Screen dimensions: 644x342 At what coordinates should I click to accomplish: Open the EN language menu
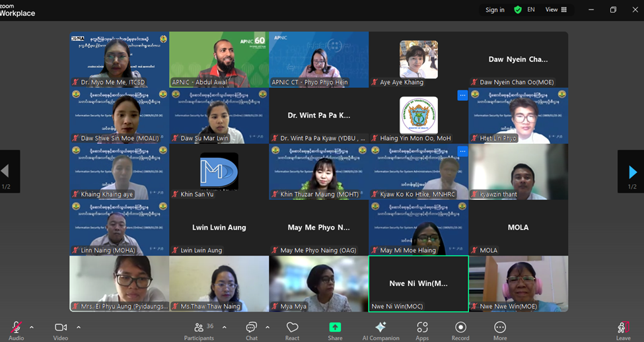(531, 10)
